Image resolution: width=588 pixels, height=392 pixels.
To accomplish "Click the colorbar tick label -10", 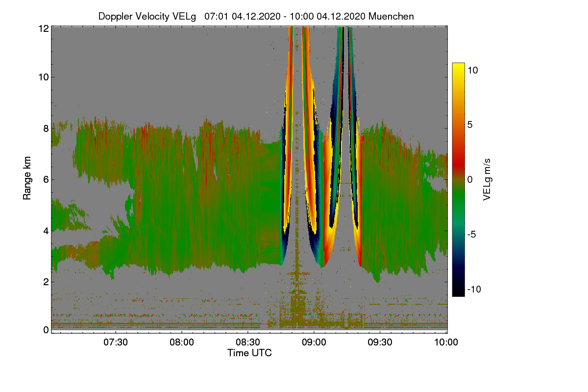I will (x=473, y=289).
